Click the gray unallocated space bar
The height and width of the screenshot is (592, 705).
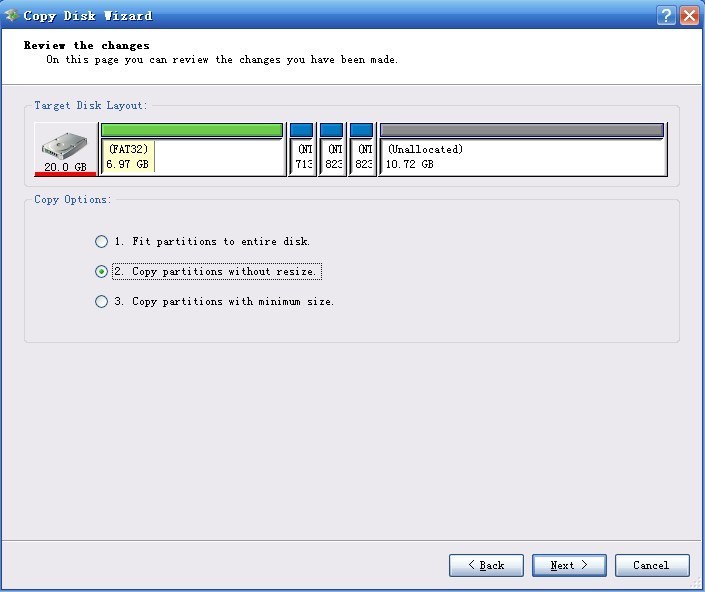coord(522,130)
